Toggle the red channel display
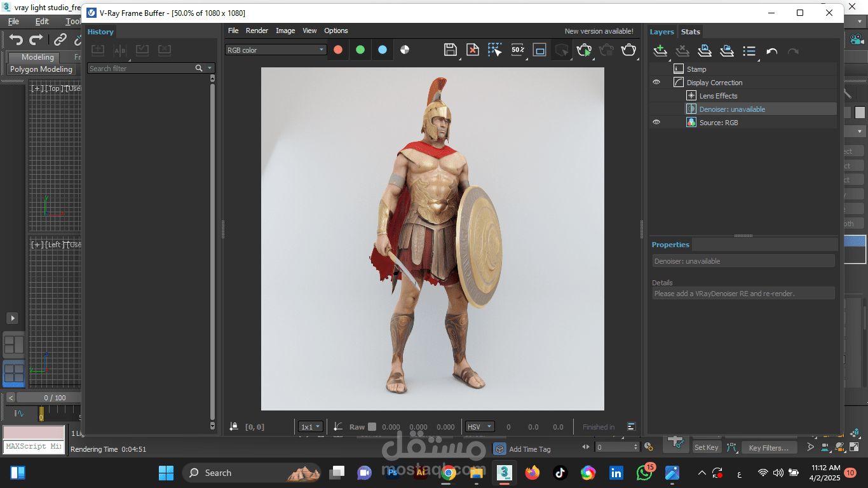The width and height of the screenshot is (868, 488). (338, 50)
